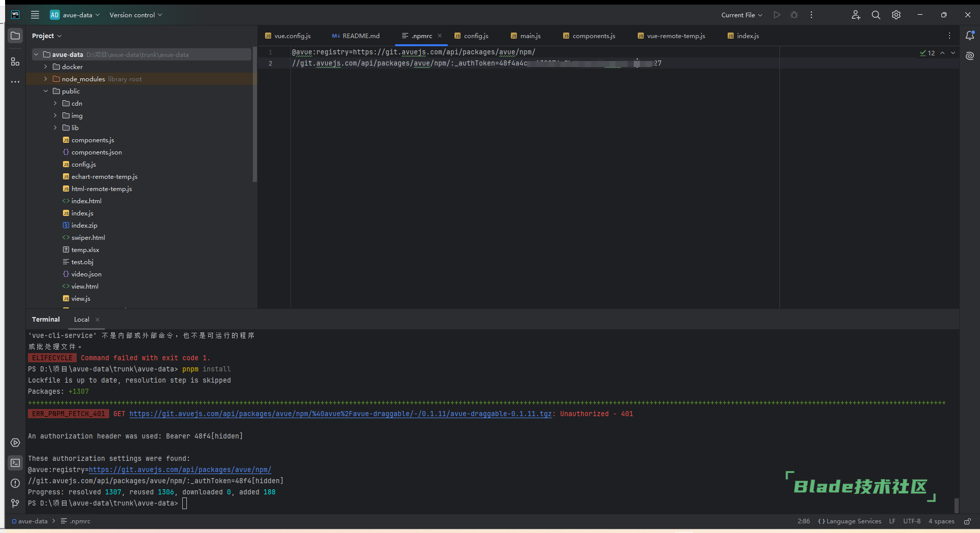This screenshot has width=980, height=533.
Task: Go to previous highlighted problem
Action: click(x=942, y=53)
